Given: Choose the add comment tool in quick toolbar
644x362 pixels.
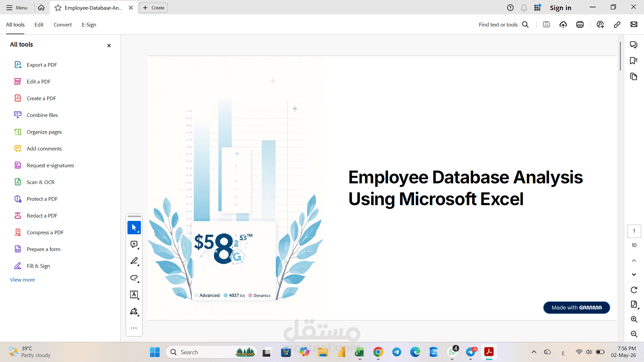Looking at the screenshot, I should 134,244.
